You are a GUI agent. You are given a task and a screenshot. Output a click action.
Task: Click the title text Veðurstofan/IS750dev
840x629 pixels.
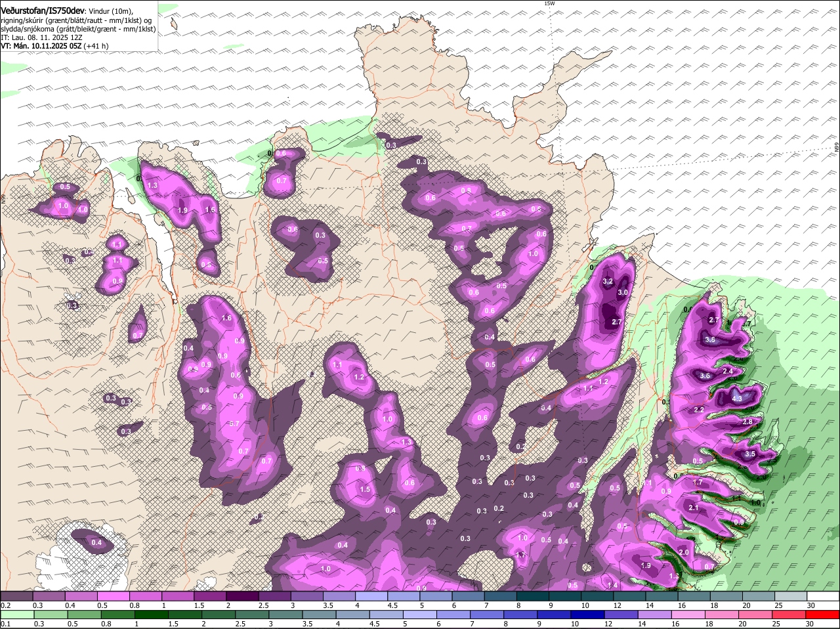[42, 11]
